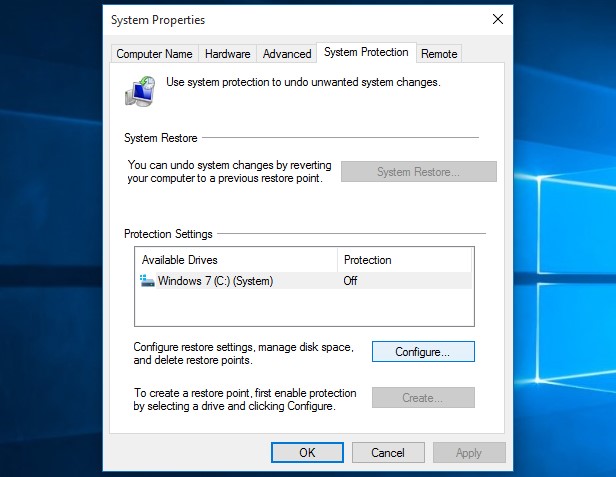Click the Apply button
616x477 pixels.
click(468, 453)
